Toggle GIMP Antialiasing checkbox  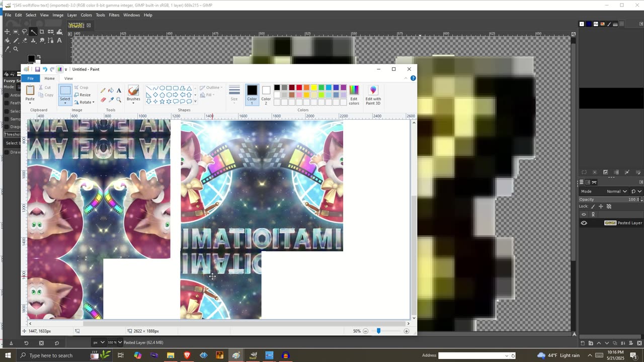pyautogui.click(x=7, y=96)
